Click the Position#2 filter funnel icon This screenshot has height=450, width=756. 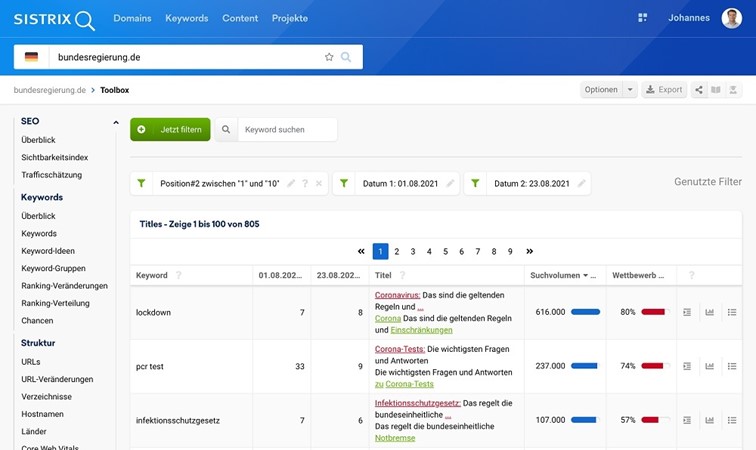(x=141, y=183)
